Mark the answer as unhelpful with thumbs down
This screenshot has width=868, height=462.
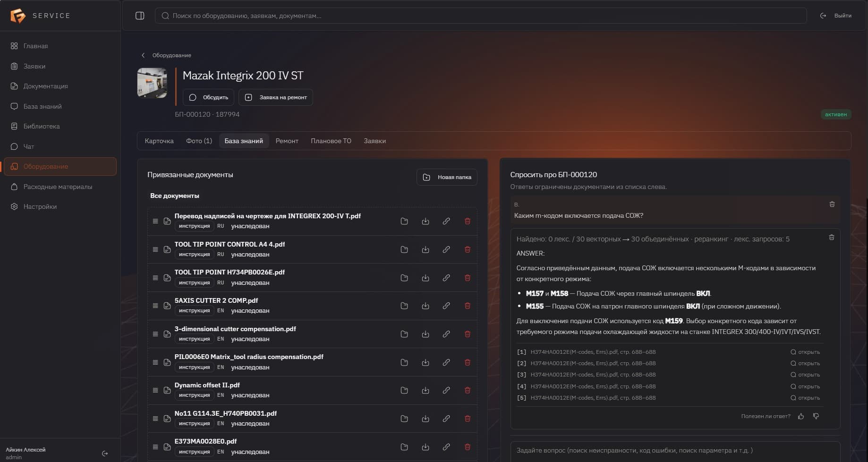coord(816,416)
